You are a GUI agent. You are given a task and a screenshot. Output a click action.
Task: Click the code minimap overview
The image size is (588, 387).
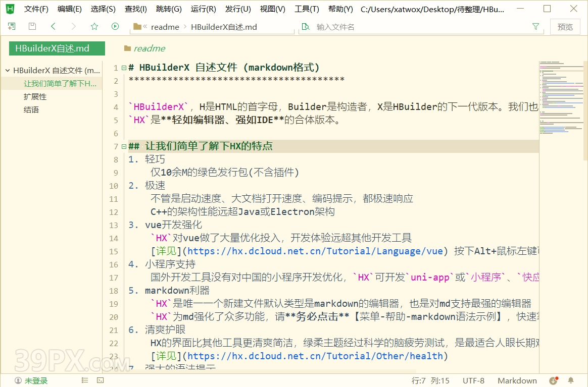pos(561,97)
